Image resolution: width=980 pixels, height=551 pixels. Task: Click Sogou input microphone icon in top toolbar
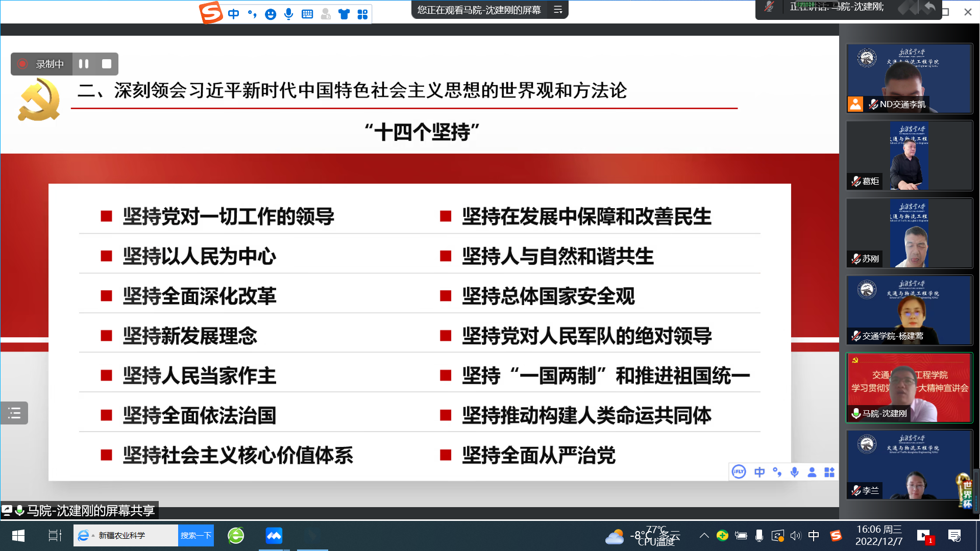tap(289, 14)
